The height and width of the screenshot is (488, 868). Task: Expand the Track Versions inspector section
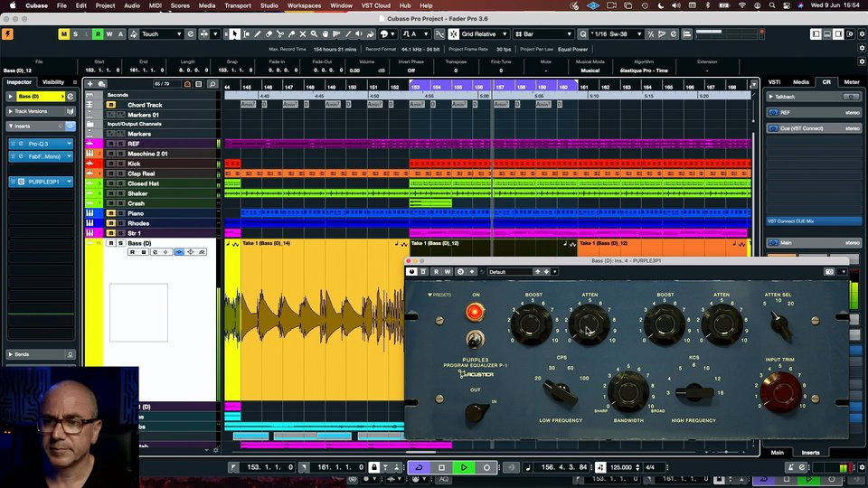(11, 111)
